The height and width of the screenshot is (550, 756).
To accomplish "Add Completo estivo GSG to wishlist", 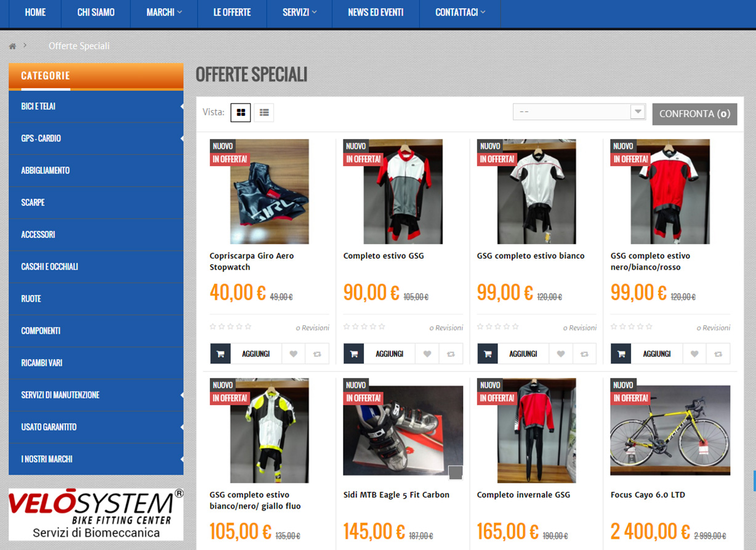I will (x=427, y=354).
